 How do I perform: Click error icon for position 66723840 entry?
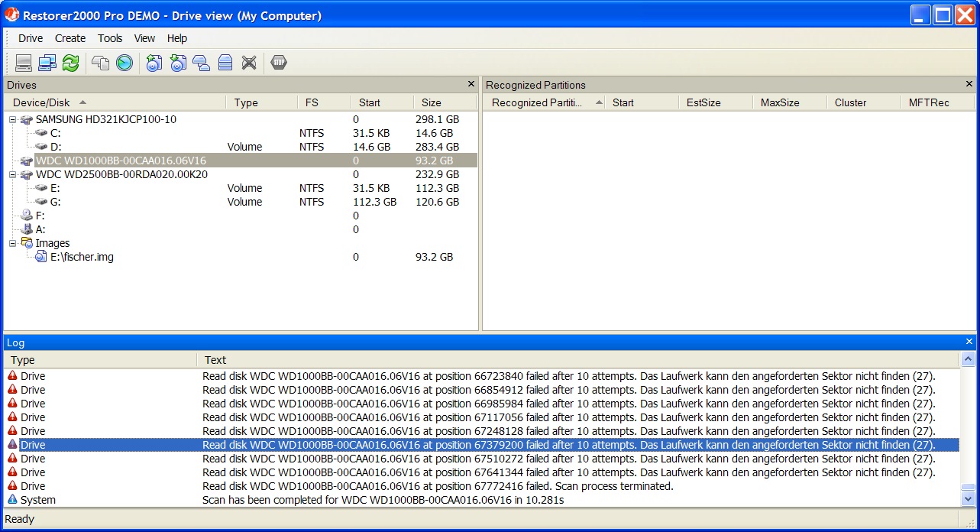pos(12,376)
